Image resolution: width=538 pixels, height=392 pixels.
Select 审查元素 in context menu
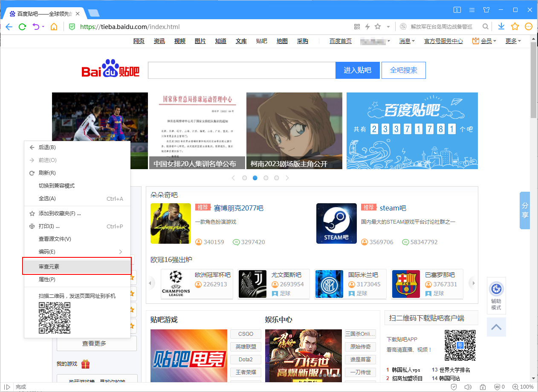click(x=77, y=267)
